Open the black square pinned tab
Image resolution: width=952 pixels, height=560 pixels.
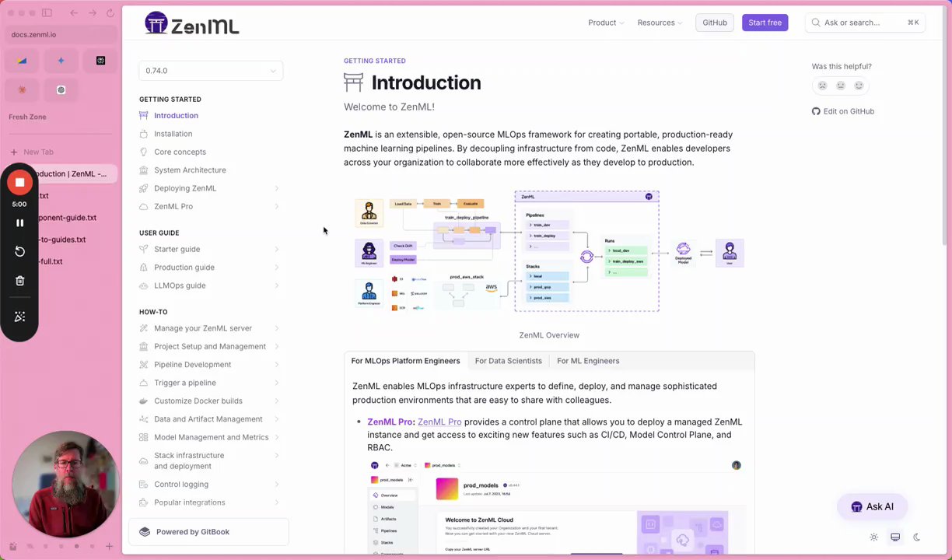click(x=100, y=61)
